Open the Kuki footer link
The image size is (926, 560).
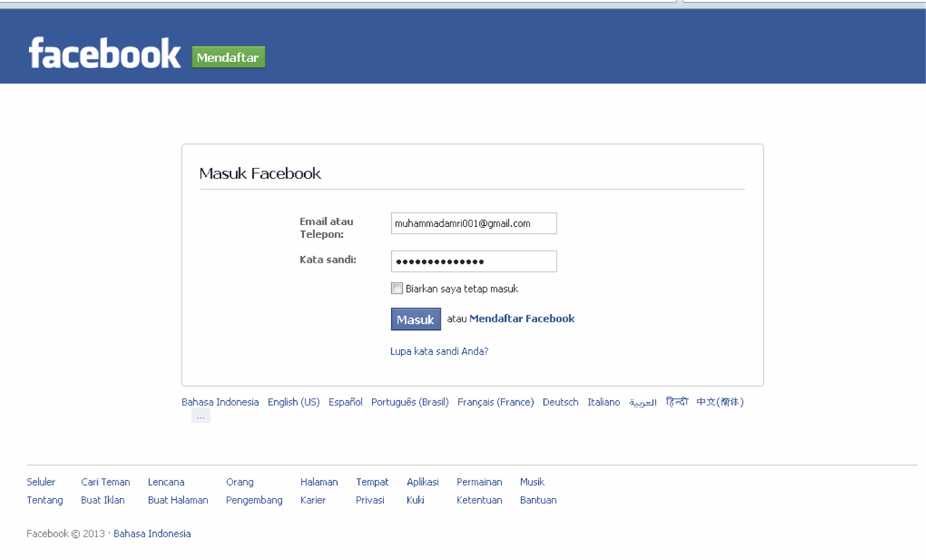[415, 500]
